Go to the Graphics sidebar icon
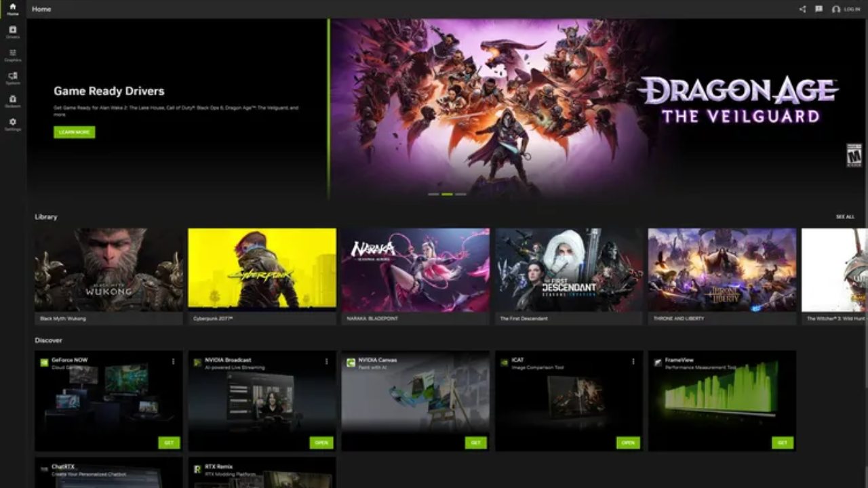 [12, 55]
